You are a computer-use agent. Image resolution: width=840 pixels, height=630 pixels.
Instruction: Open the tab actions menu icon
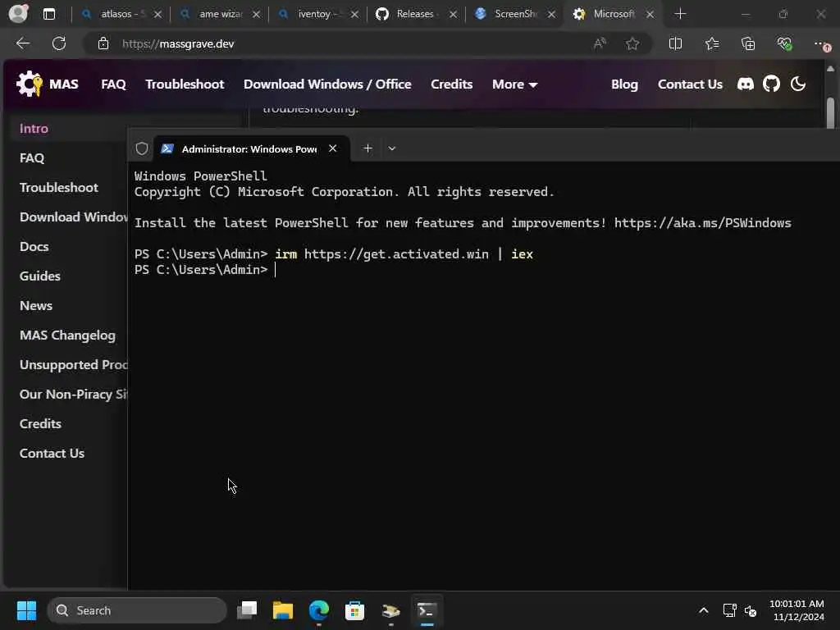click(x=48, y=14)
